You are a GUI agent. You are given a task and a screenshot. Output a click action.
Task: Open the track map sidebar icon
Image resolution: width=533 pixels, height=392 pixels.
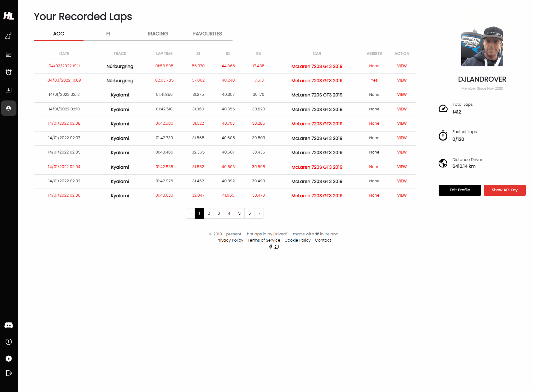click(9, 36)
